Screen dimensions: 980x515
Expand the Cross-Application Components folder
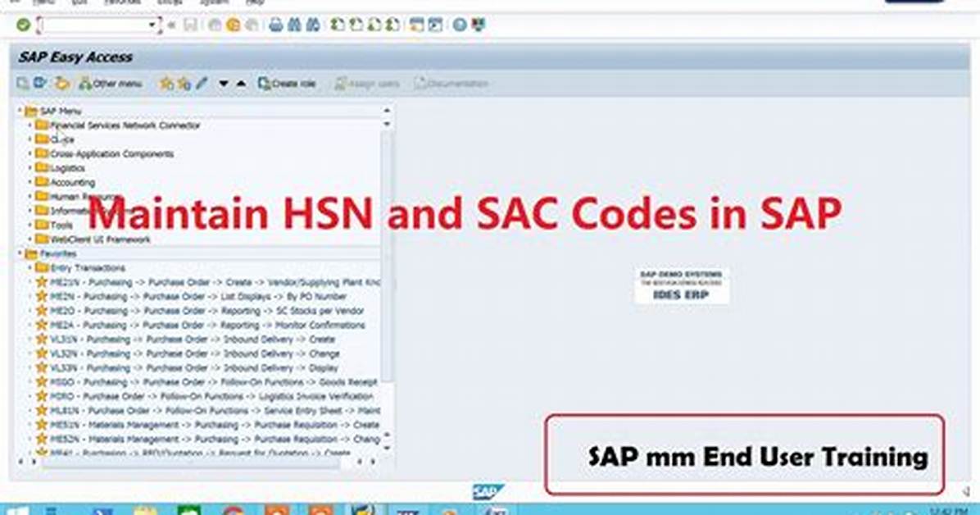(x=30, y=154)
